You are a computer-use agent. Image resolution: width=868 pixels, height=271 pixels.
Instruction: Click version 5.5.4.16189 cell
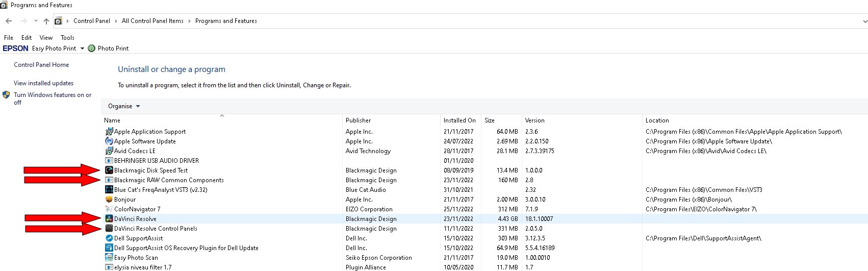point(540,248)
